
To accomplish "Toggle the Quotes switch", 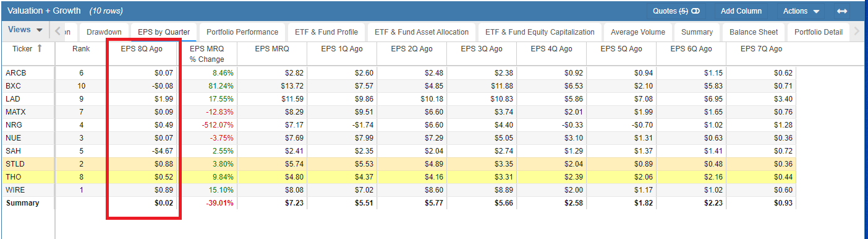I will click(x=696, y=11).
